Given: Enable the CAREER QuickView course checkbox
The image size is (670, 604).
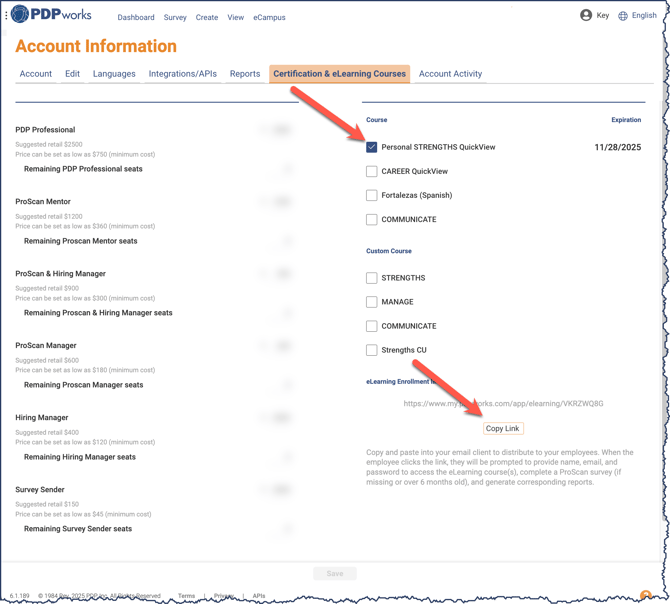Looking at the screenshot, I should click(371, 171).
